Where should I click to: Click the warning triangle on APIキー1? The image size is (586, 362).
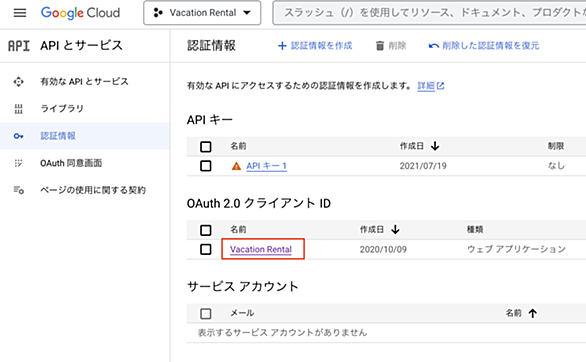click(236, 166)
